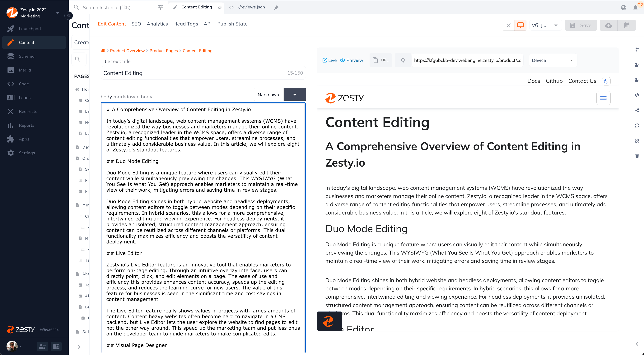Screen dimensions: 644x355
Task: Open the Live link
Action: (329, 60)
